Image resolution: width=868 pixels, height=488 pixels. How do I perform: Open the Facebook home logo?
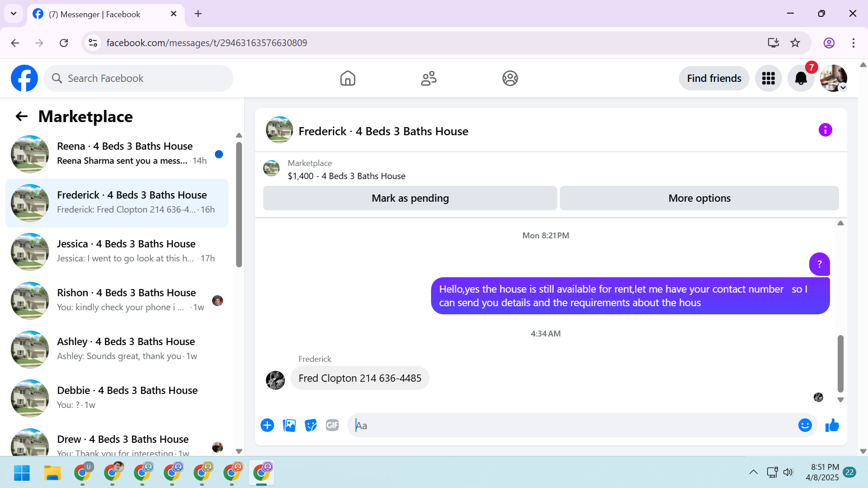[24, 78]
